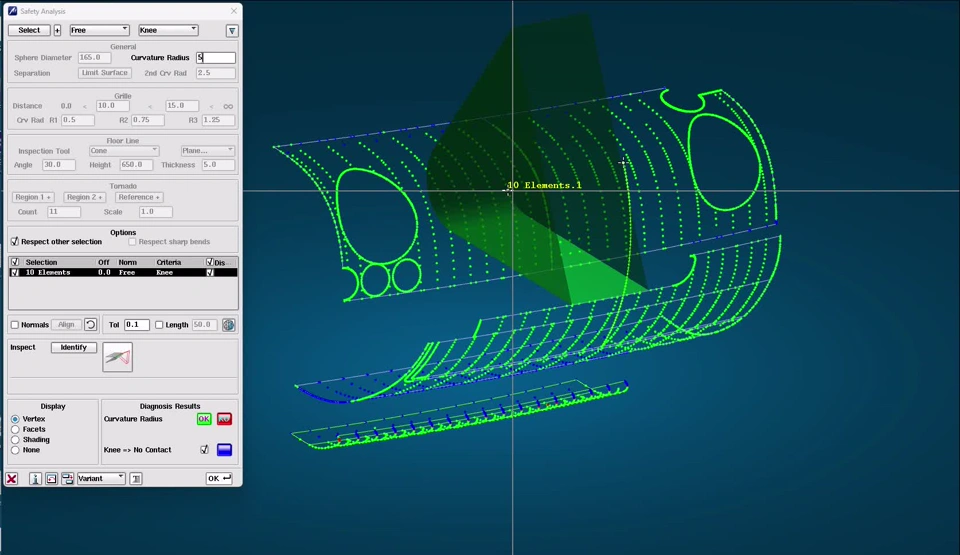The height and width of the screenshot is (555, 960).
Task: Click the reset window icon next to info
Action: click(x=51, y=478)
